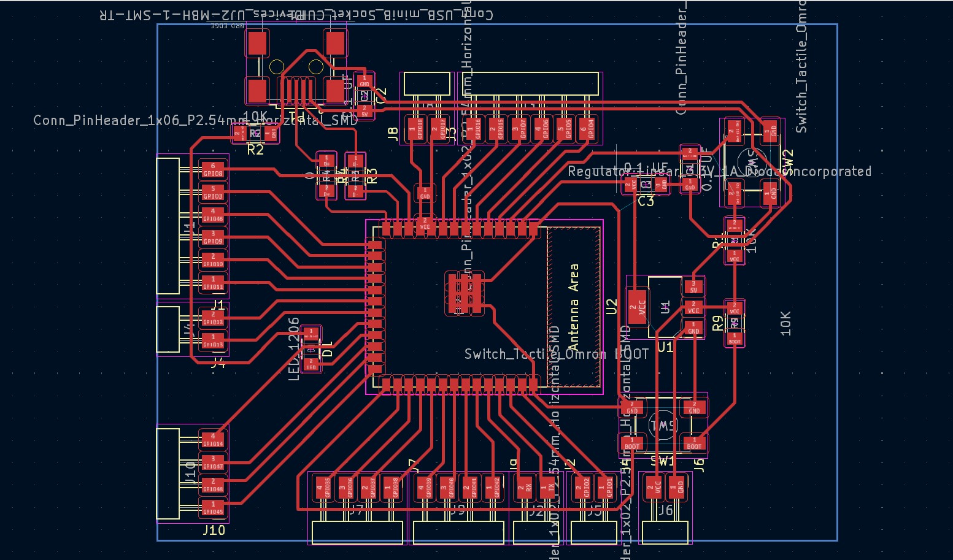Click the 5V pad of regulator U1
This screenshot has width=953, height=560.
[x=693, y=286]
